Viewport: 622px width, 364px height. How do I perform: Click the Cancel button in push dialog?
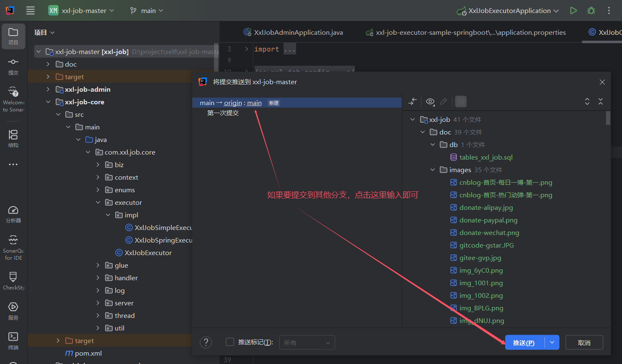pos(584,343)
